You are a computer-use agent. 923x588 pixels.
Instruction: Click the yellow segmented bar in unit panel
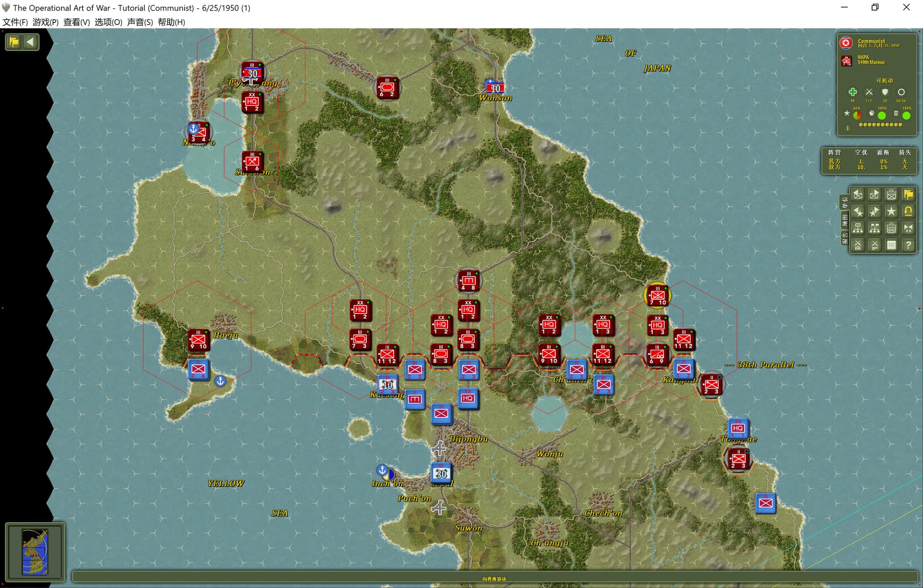pyautogui.click(x=880, y=125)
